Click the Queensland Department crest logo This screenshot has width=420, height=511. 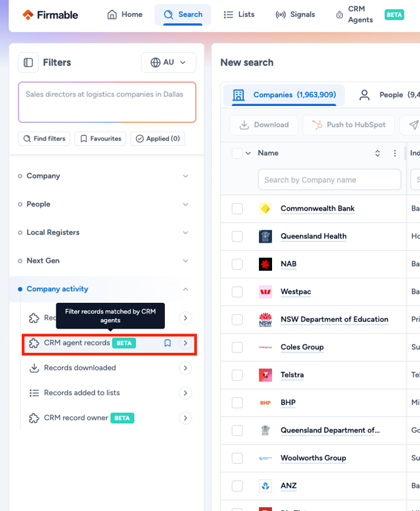pyautogui.click(x=265, y=430)
